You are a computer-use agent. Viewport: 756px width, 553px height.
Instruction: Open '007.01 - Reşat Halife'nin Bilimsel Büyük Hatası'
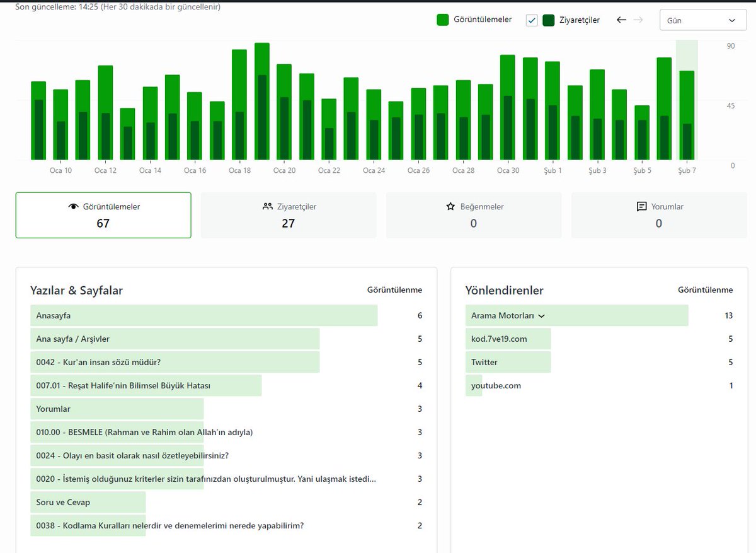click(x=226, y=386)
